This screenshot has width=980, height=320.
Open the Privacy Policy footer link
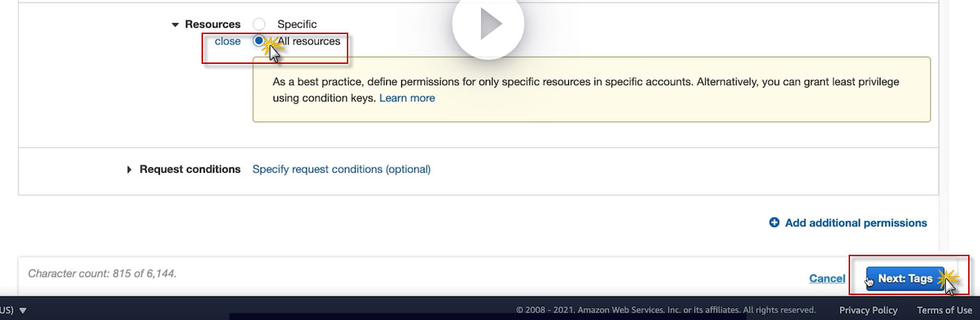pyautogui.click(x=868, y=310)
